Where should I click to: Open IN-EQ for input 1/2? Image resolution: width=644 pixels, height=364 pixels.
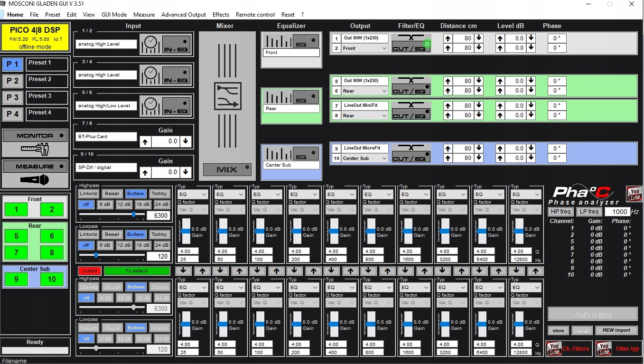coord(175,45)
